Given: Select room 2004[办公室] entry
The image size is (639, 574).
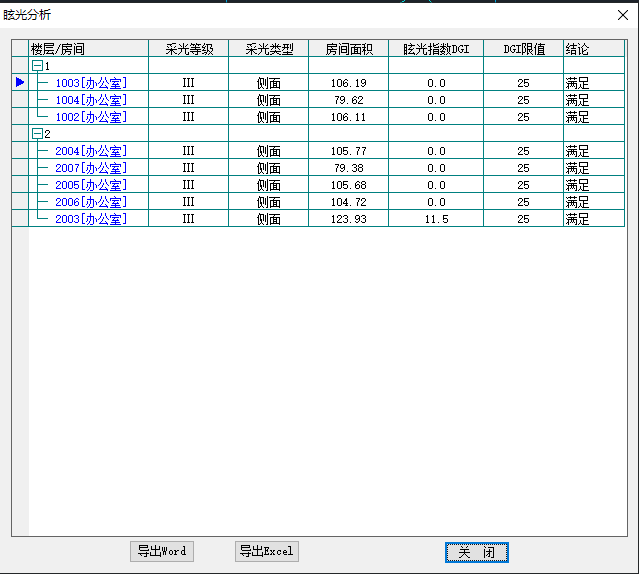Looking at the screenshot, I should click(90, 151).
